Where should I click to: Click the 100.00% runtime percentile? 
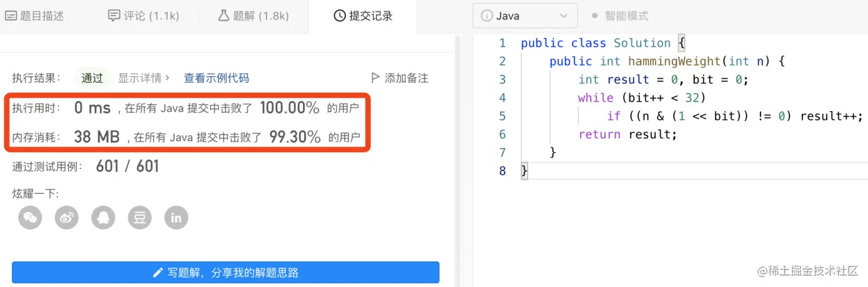tap(290, 108)
